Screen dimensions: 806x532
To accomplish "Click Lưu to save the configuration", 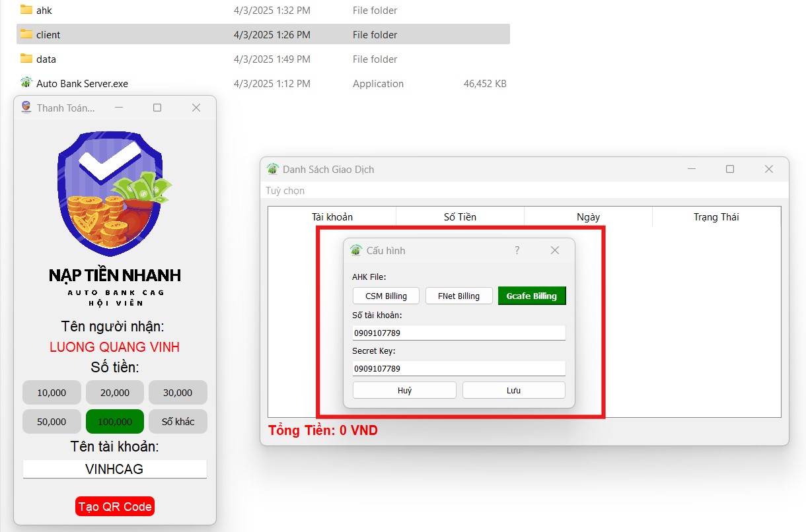I will pyautogui.click(x=513, y=389).
